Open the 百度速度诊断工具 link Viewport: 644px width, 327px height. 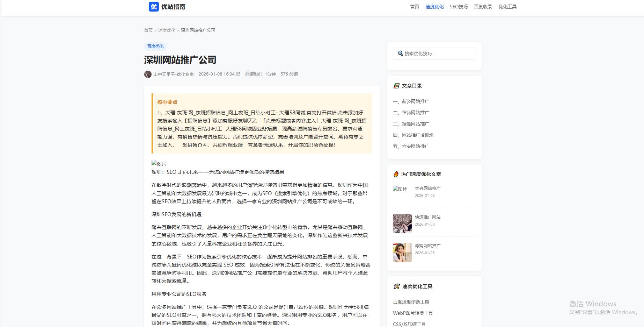[x=411, y=302]
